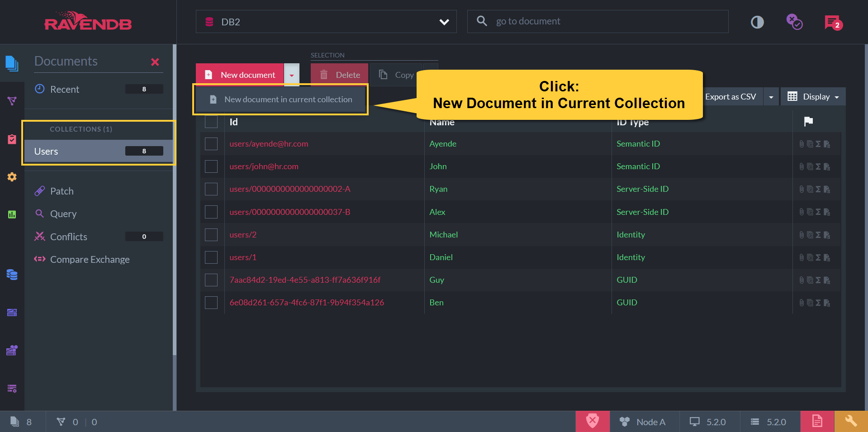Click the Michael name cell
The height and width of the screenshot is (432, 868).
[x=444, y=235]
